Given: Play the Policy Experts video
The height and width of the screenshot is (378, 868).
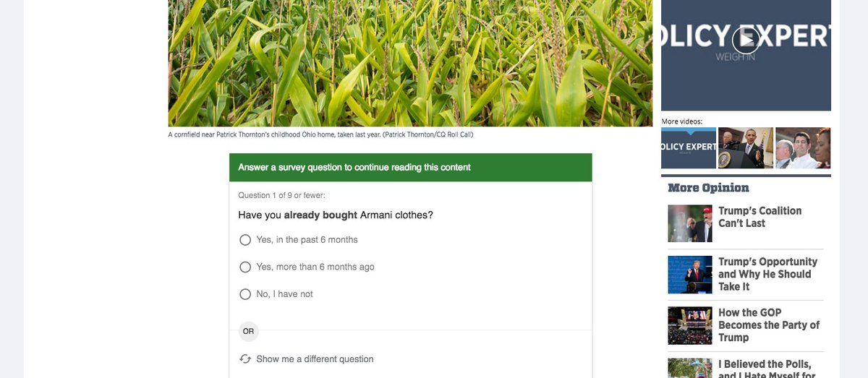Looking at the screenshot, I should click(x=746, y=40).
